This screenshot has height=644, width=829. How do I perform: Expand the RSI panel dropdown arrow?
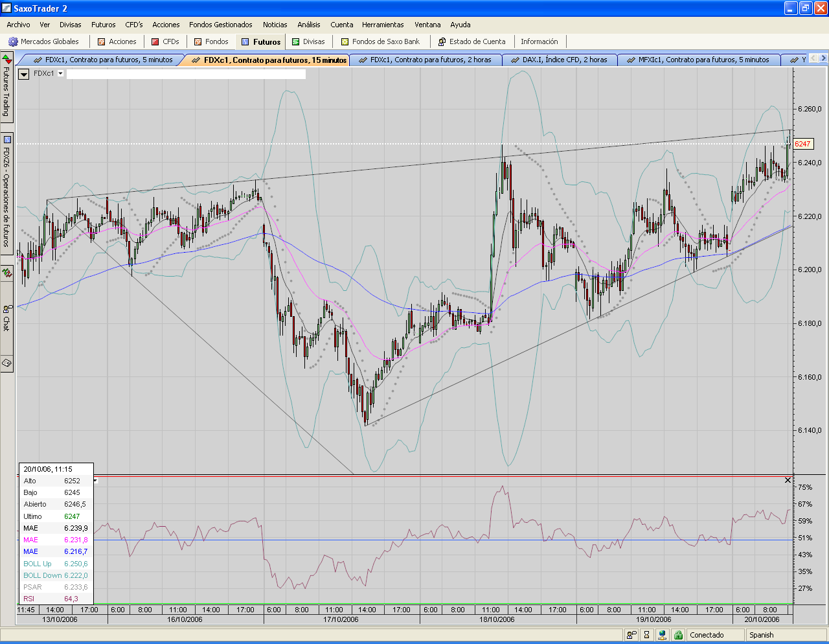coord(96,480)
